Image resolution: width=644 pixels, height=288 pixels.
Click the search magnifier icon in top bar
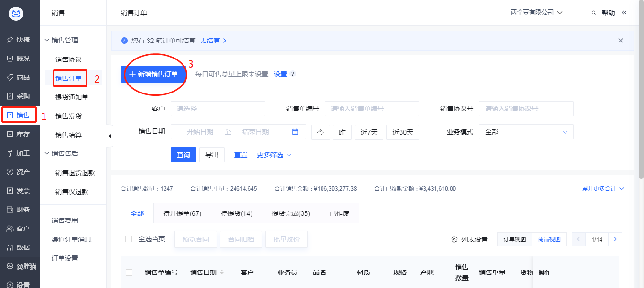coord(593,13)
